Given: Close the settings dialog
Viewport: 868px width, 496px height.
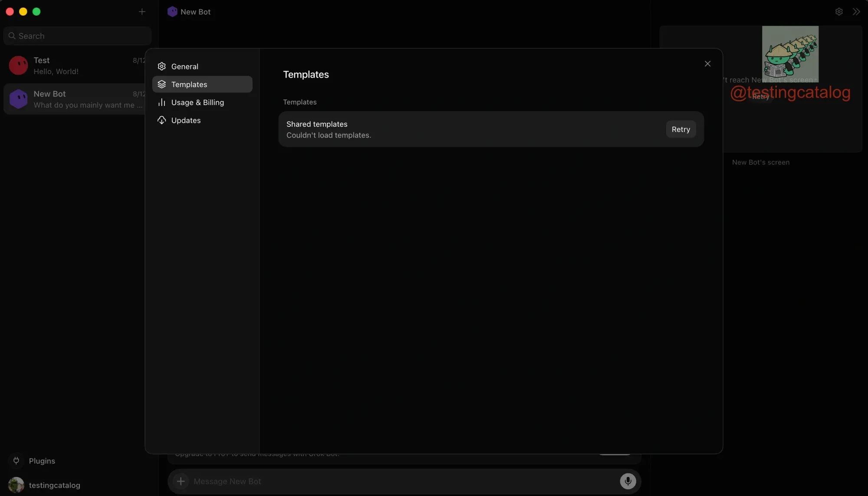Looking at the screenshot, I should (707, 64).
